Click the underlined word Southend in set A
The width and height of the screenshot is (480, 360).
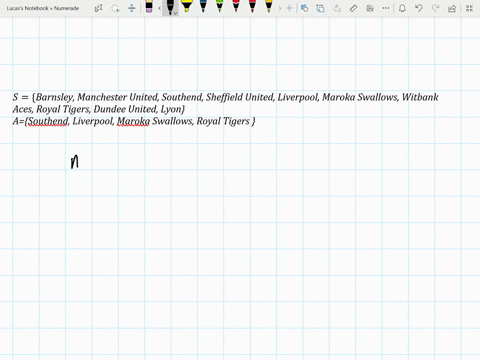pos(48,121)
